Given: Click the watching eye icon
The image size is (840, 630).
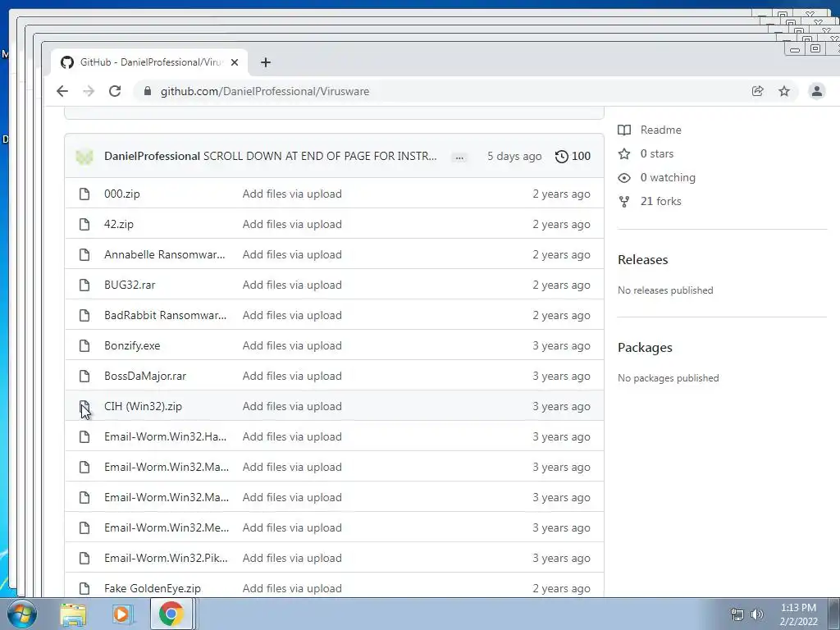Looking at the screenshot, I should click(x=624, y=178).
